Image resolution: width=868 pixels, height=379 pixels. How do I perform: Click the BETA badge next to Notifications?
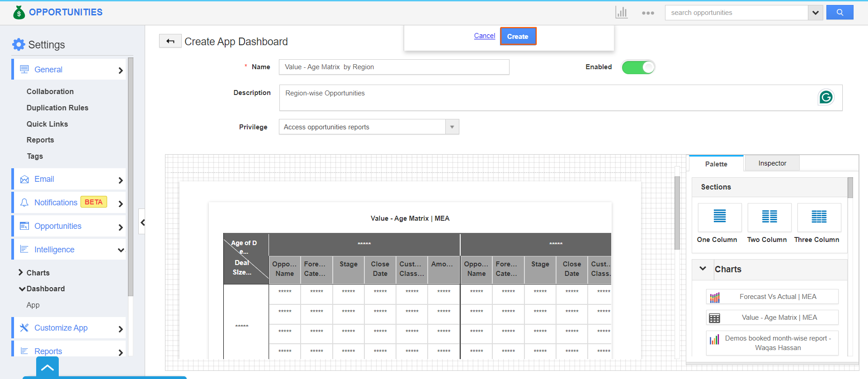coord(94,202)
